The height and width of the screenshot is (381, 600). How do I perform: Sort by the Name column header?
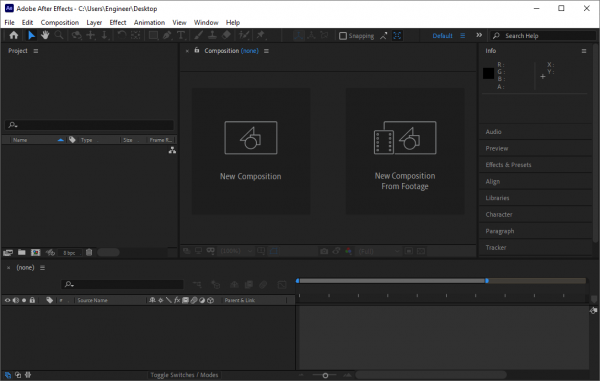pos(20,140)
